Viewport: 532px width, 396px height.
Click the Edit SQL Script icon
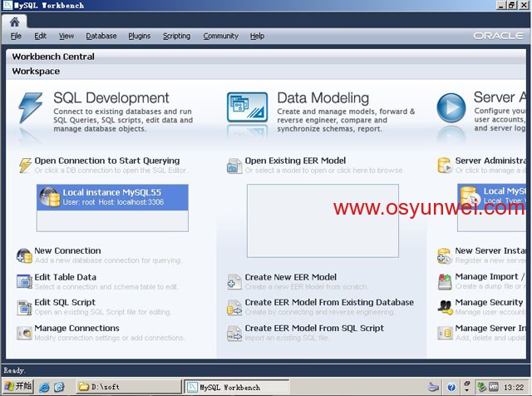[x=24, y=307]
